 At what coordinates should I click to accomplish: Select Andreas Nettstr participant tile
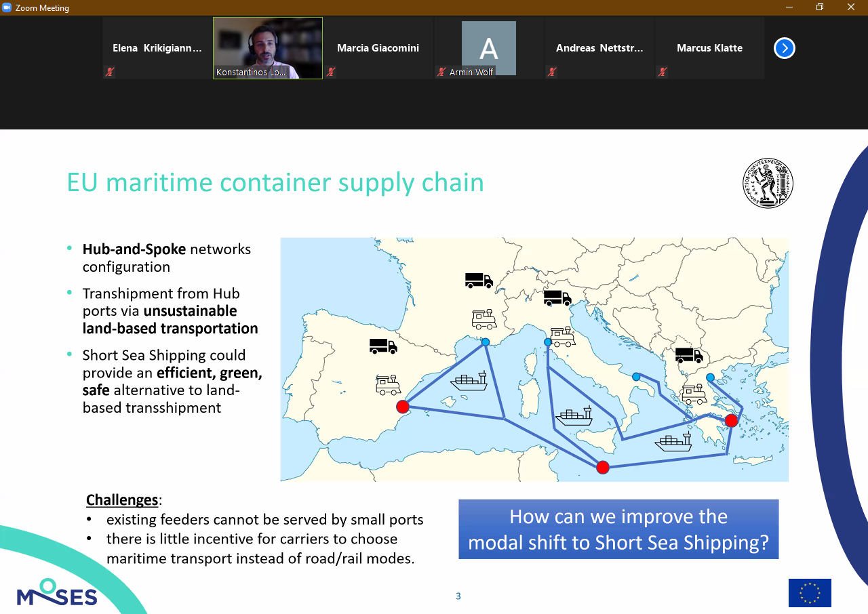coord(599,48)
